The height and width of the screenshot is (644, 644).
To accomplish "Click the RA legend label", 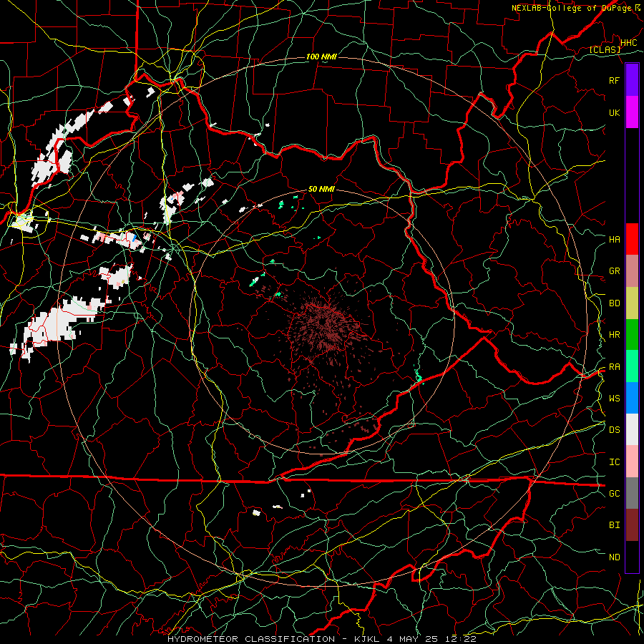I will click(x=615, y=367).
